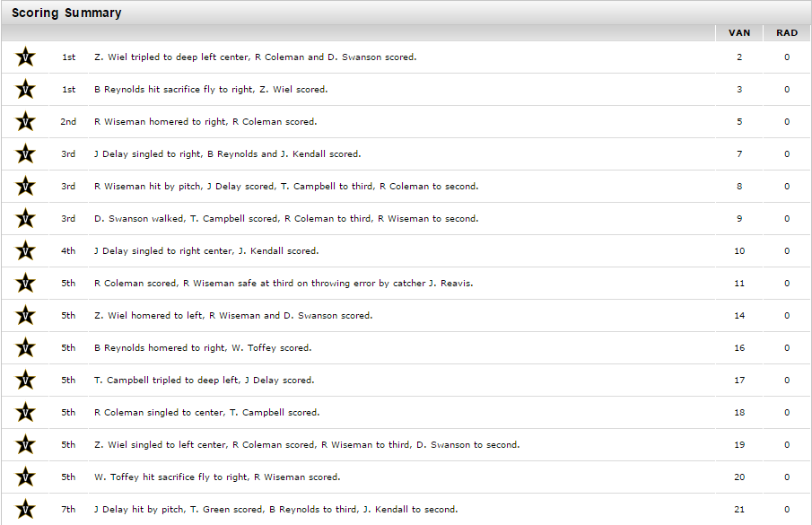Image resolution: width=812 pixels, height=525 pixels.
Task: Click VAN score 21
Action: pos(739,509)
